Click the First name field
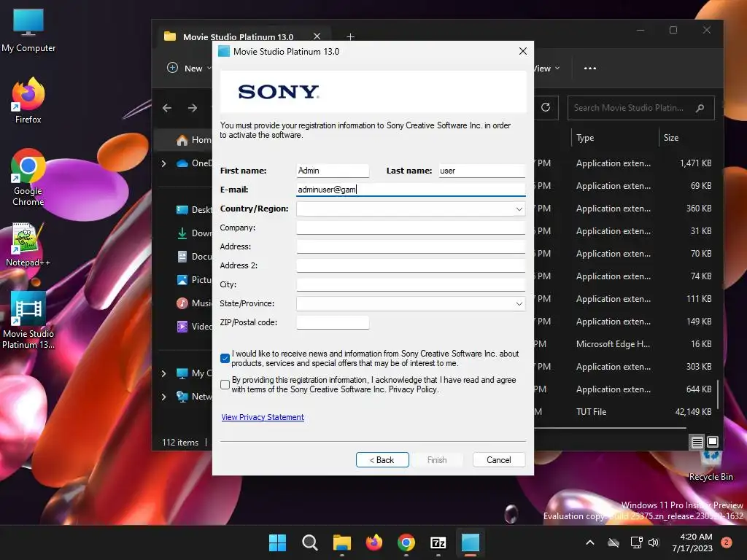 point(333,171)
